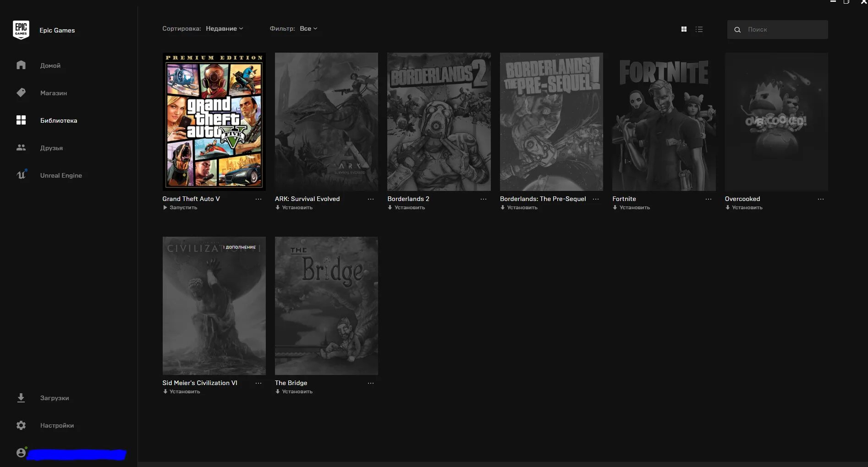Select the Civilization VI cover art
This screenshot has width=868, height=467.
[x=214, y=306]
